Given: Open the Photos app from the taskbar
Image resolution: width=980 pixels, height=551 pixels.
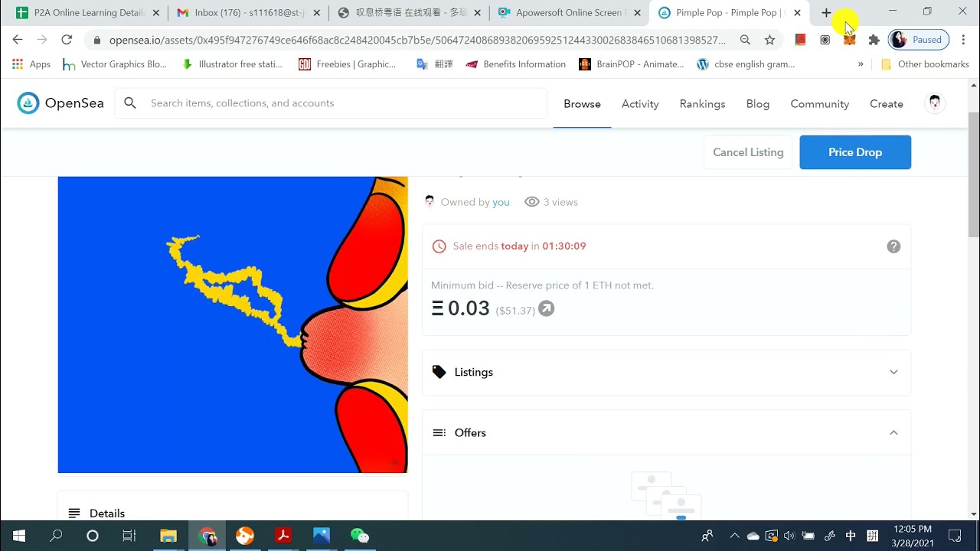Looking at the screenshot, I should coord(322,536).
